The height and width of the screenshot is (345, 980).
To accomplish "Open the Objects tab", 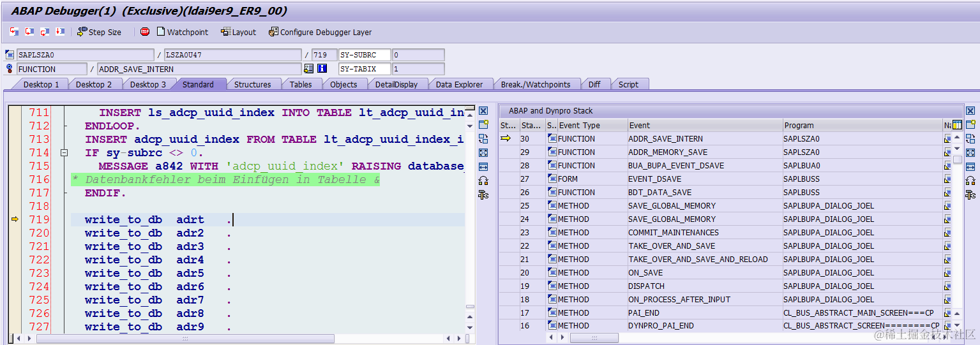I will click(x=343, y=84).
